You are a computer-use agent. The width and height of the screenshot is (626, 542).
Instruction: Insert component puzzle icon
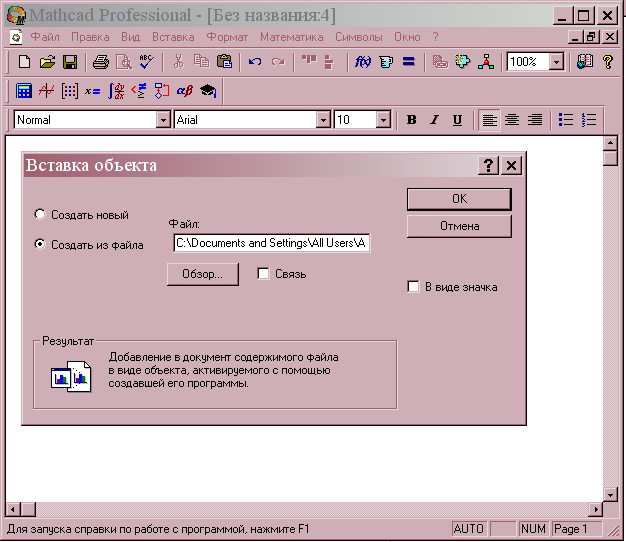tap(463, 62)
